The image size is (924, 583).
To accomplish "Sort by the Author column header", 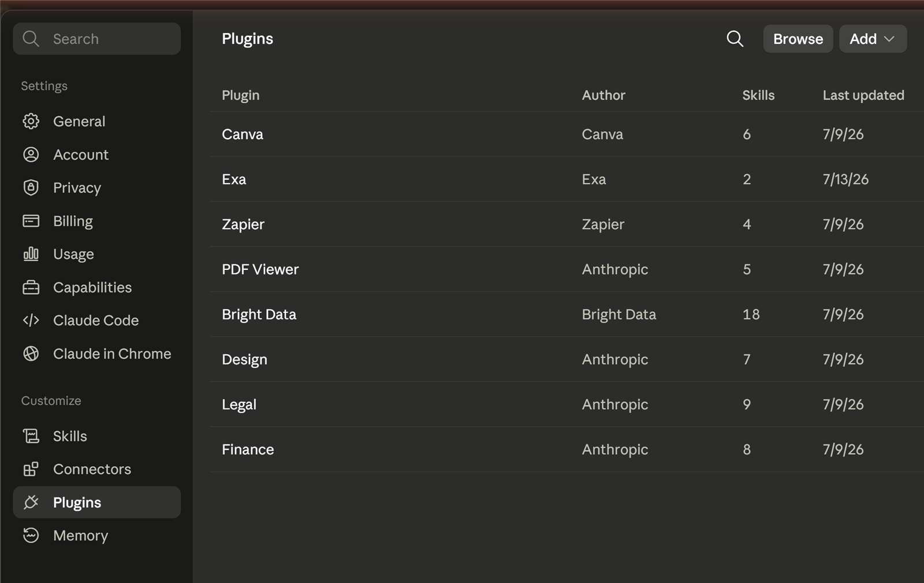I will pyautogui.click(x=603, y=95).
